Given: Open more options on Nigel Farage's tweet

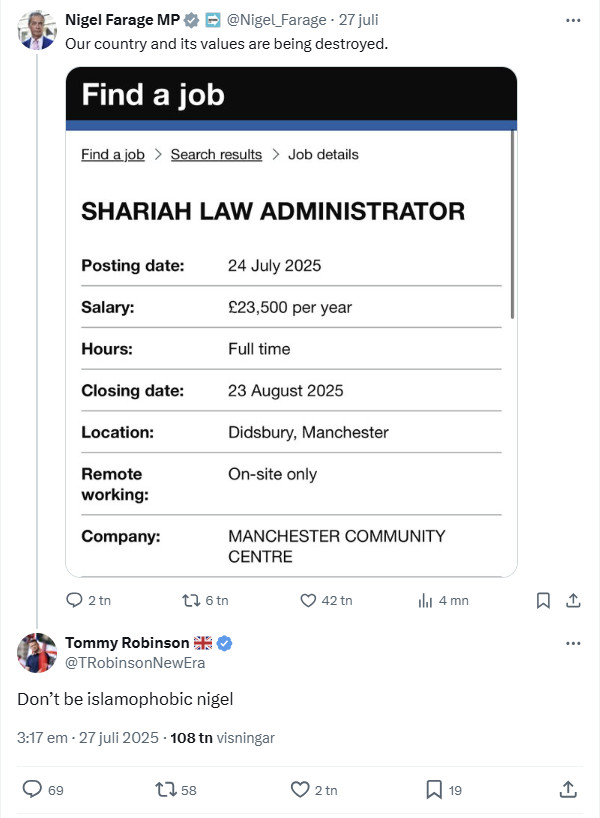Looking at the screenshot, I should pyautogui.click(x=573, y=20).
